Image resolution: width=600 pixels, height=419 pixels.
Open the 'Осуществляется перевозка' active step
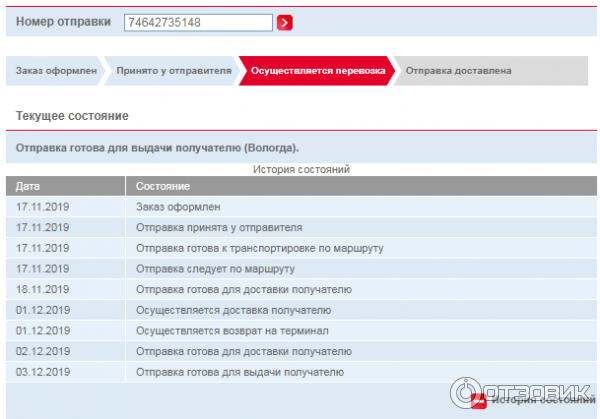coord(316,71)
